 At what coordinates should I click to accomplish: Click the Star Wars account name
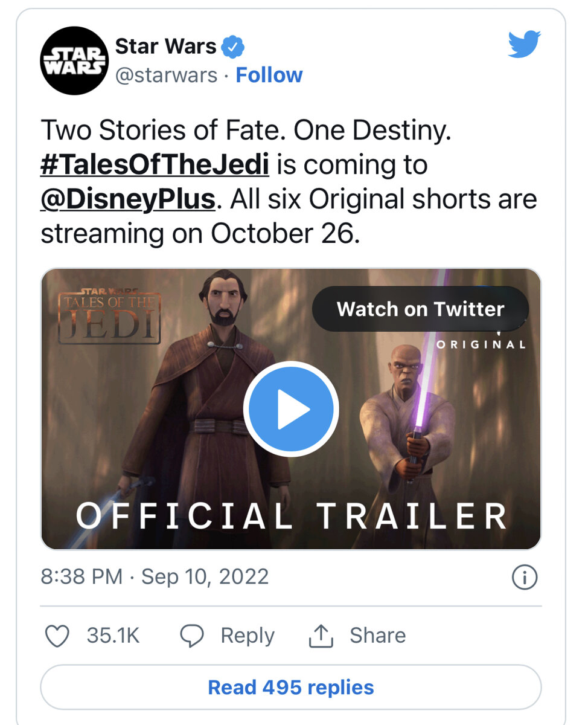click(x=165, y=46)
